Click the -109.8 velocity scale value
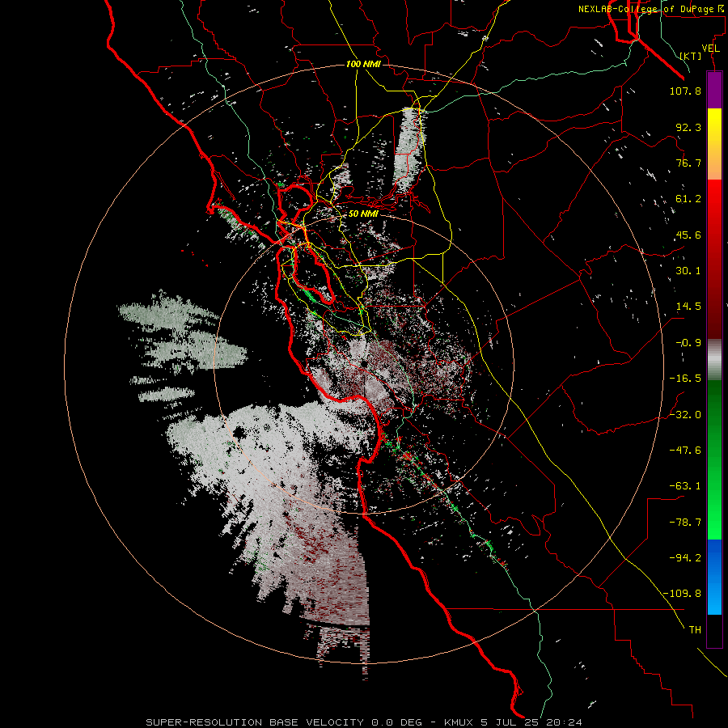 [x=682, y=594]
